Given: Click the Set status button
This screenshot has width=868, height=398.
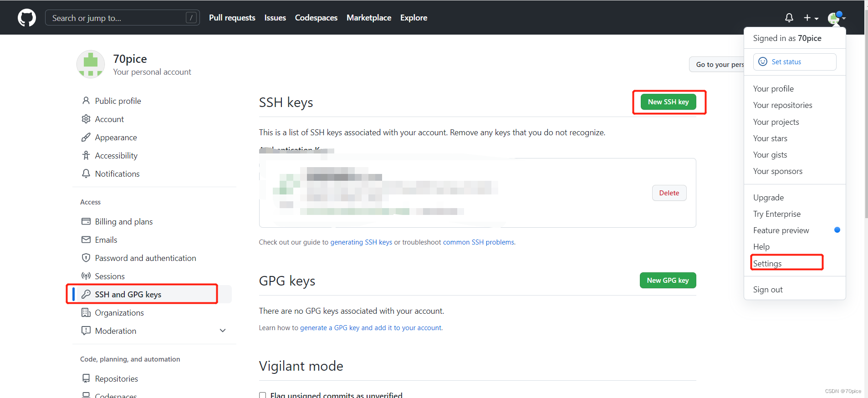Looking at the screenshot, I should click(x=795, y=62).
